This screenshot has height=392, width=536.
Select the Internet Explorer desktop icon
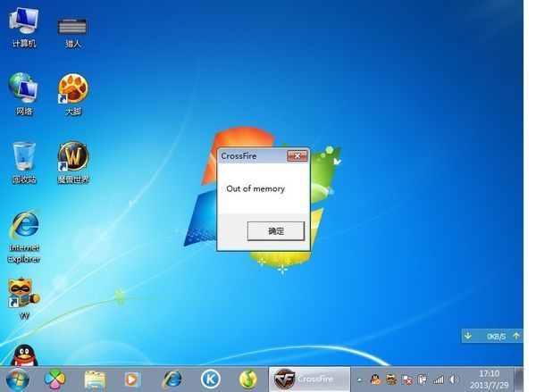24,237
